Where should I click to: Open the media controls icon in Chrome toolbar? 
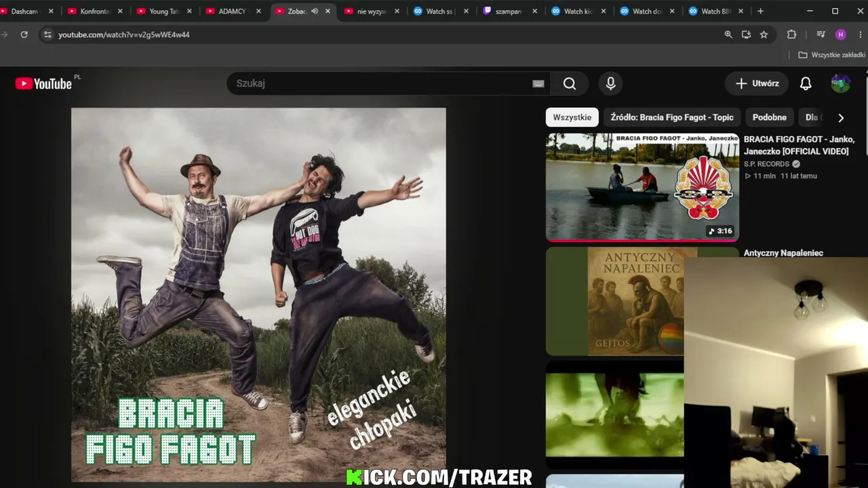821,35
